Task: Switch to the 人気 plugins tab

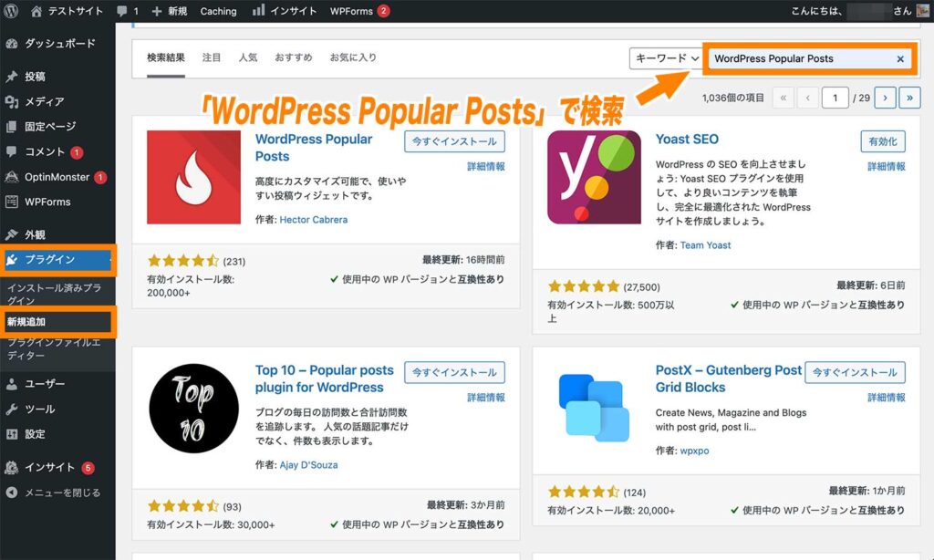Action: tap(248, 56)
